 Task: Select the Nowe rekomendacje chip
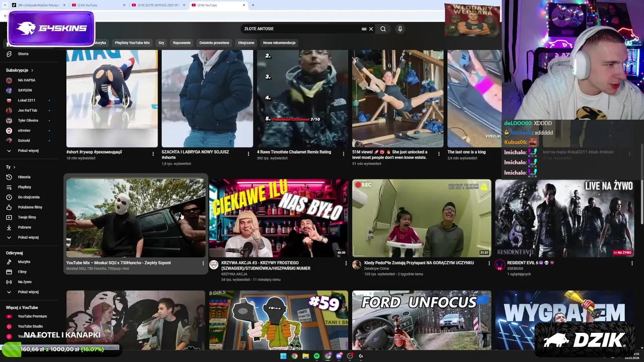(279, 43)
